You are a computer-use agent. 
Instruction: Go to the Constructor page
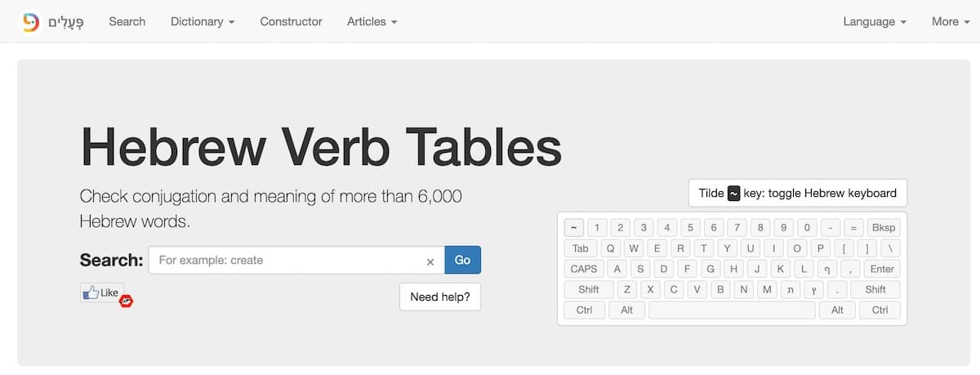(x=291, y=21)
